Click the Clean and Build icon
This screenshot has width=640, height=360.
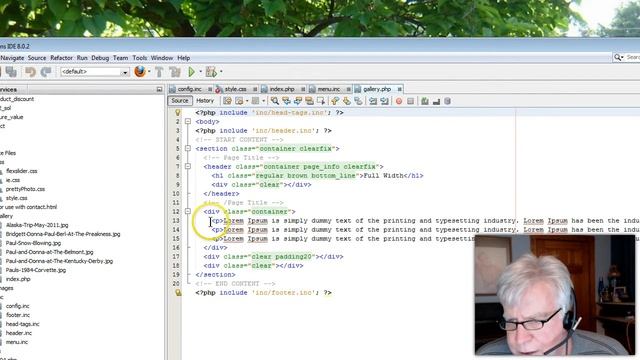click(175, 72)
